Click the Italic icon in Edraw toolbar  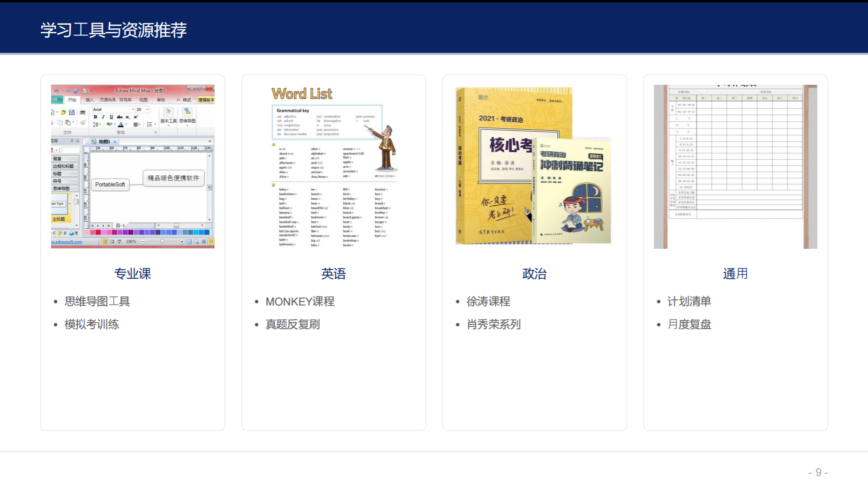click(103, 117)
